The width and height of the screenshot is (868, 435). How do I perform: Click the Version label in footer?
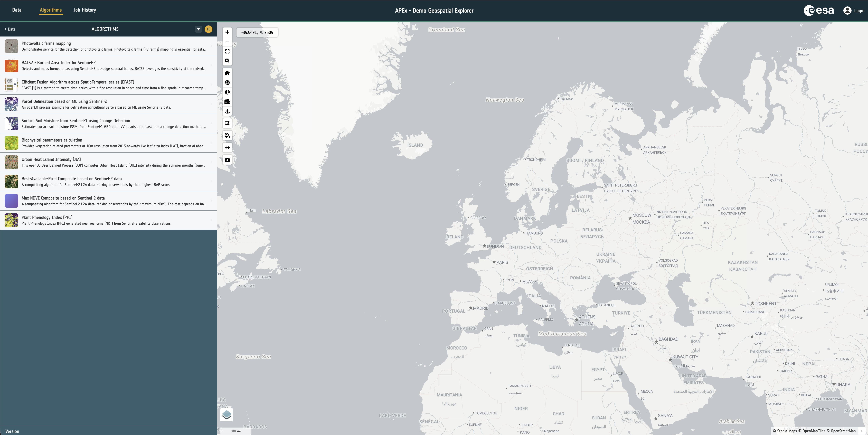click(12, 431)
